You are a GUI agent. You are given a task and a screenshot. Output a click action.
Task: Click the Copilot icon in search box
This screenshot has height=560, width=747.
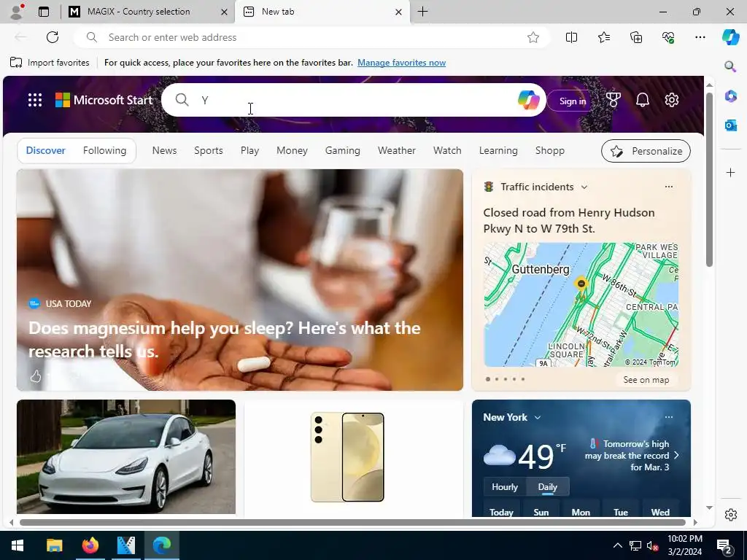[x=528, y=100]
